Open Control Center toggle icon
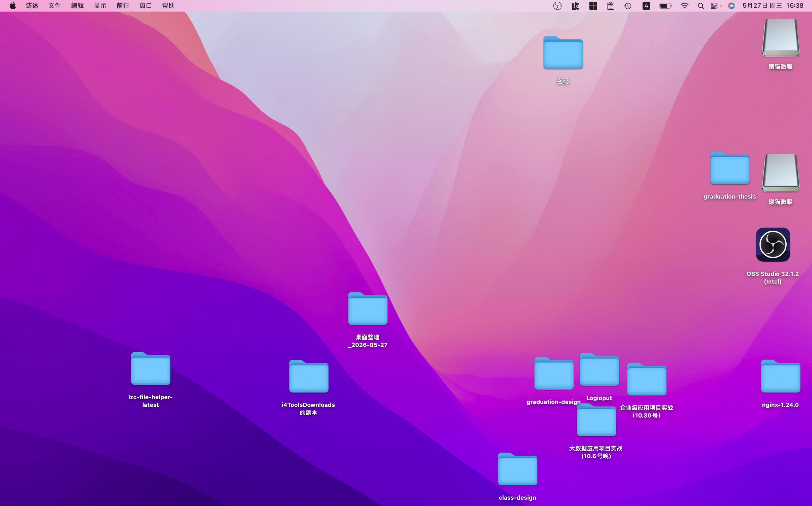812x506 pixels. (714, 6)
